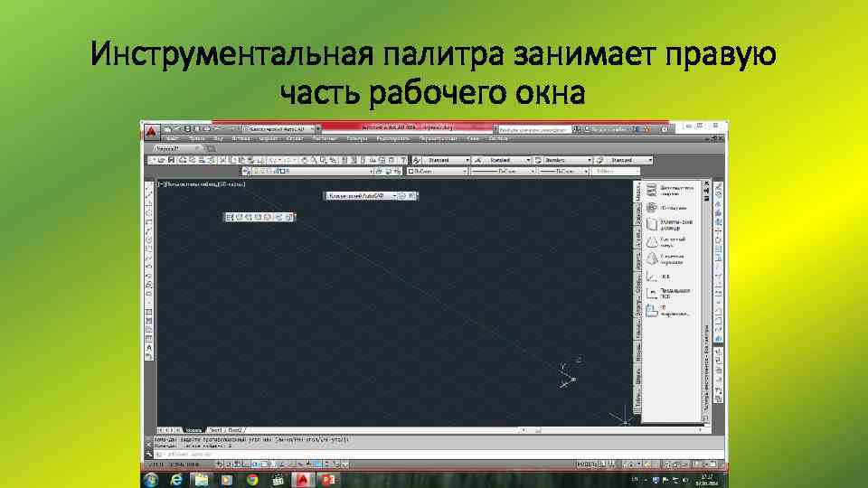The image size is (868, 488).
Task: Click the drawing file tab below the menu bar
Action: [x=174, y=148]
